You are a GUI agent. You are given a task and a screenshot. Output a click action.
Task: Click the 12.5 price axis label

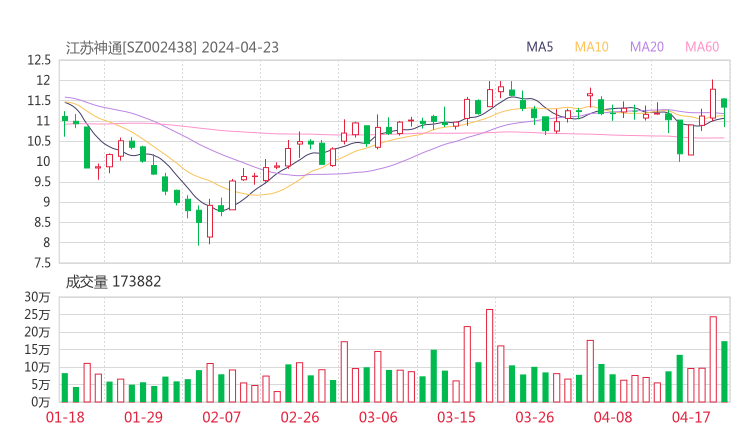pos(39,60)
